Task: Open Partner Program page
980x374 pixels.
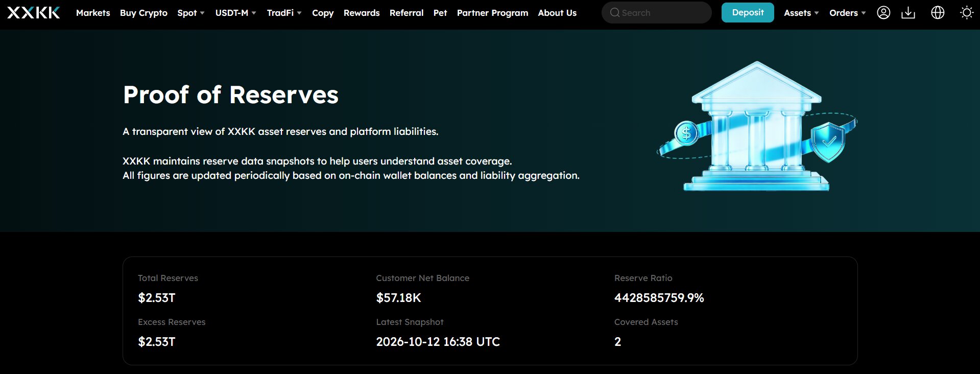Action: click(492, 13)
